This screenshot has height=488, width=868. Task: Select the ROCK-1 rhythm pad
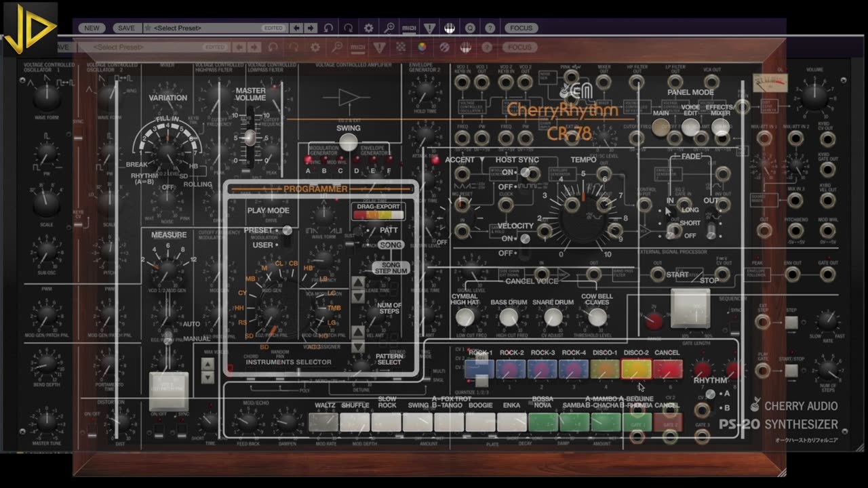click(x=479, y=369)
